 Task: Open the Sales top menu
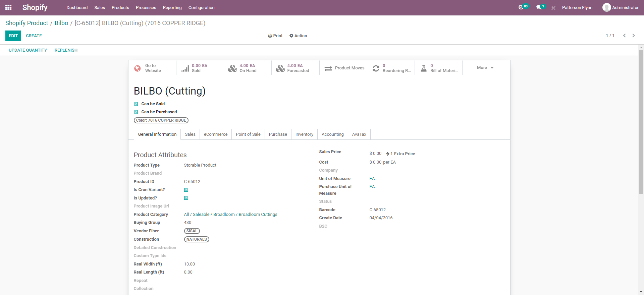tap(100, 7)
